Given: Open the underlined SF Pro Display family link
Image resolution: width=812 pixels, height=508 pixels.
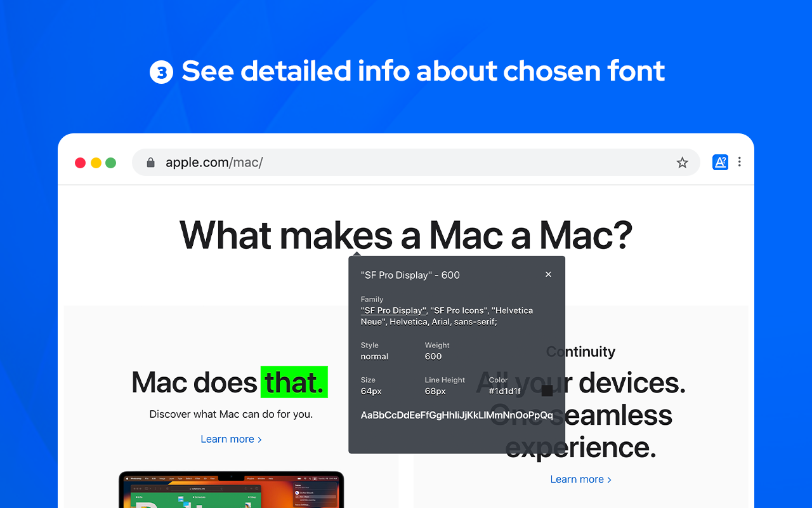Looking at the screenshot, I should coord(393,311).
